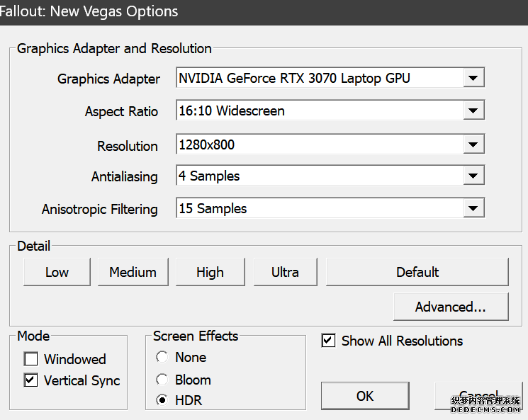Image resolution: width=528 pixels, height=420 pixels.
Task: Open the Anisotropic Filtering dropdown
Action: 473,209
